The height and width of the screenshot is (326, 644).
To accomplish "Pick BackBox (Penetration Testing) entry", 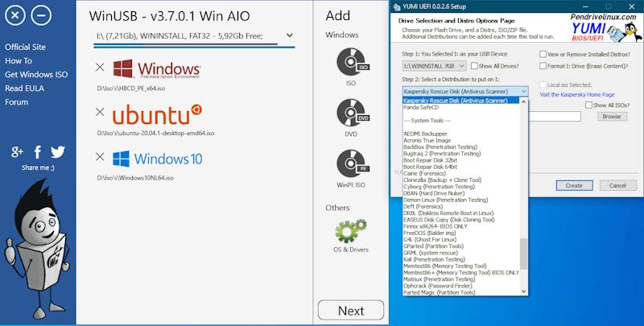I will click(440, 147).
